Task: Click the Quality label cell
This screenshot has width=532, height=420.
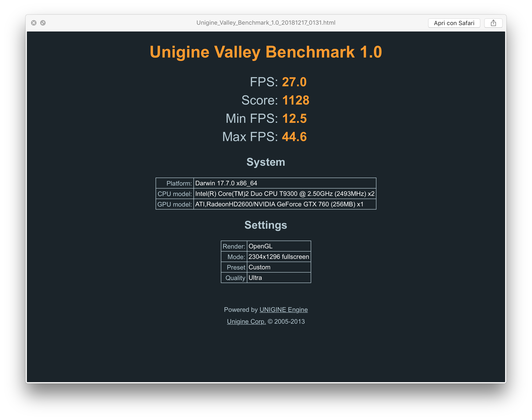Action: tap(234, 278)
